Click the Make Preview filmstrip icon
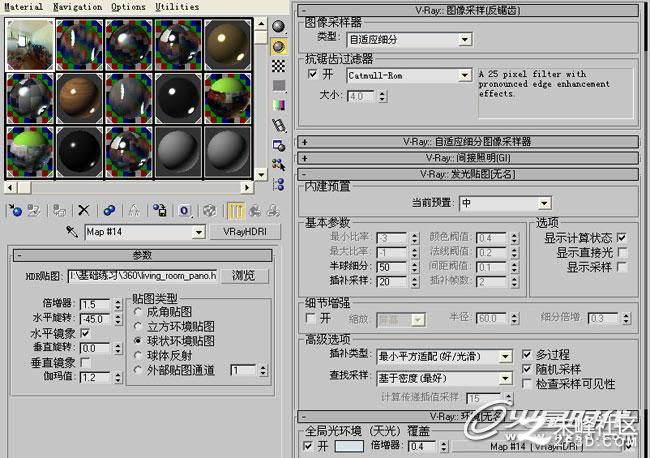 point(278,125)
